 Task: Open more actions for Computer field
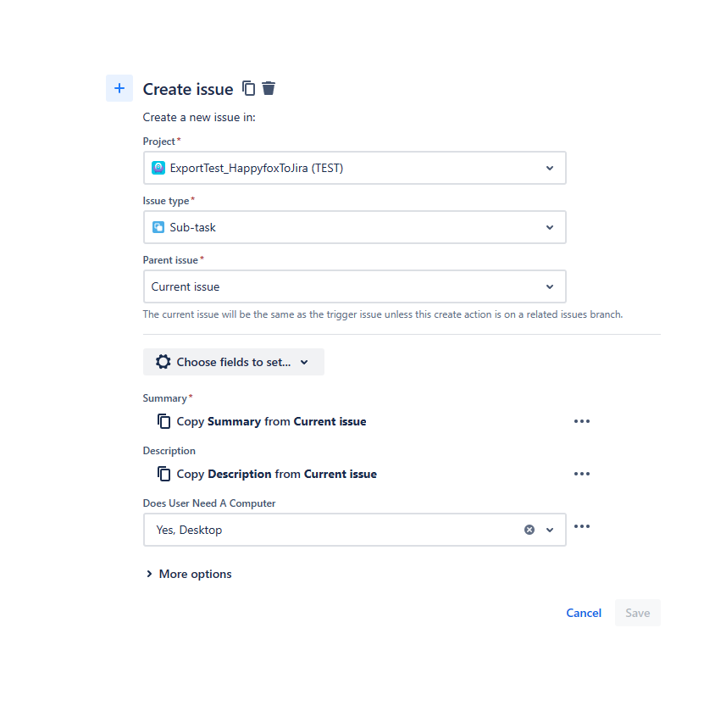click(x=581, y=526)
